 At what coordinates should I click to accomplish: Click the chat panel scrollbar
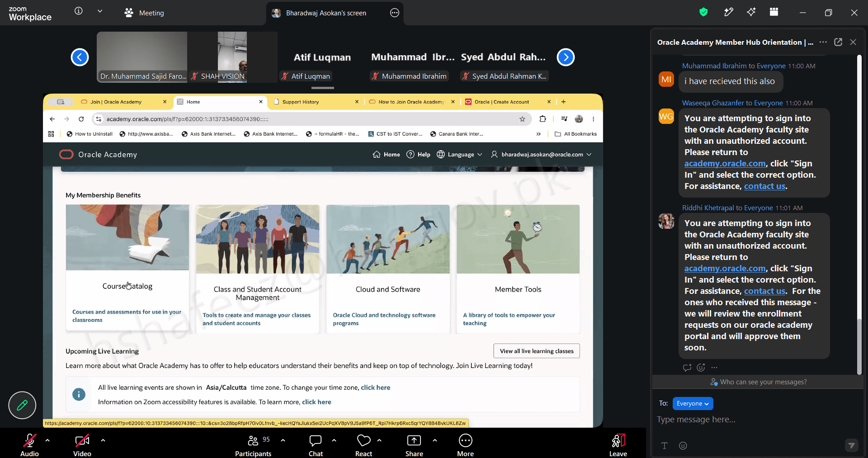click(x=859, y=347)
